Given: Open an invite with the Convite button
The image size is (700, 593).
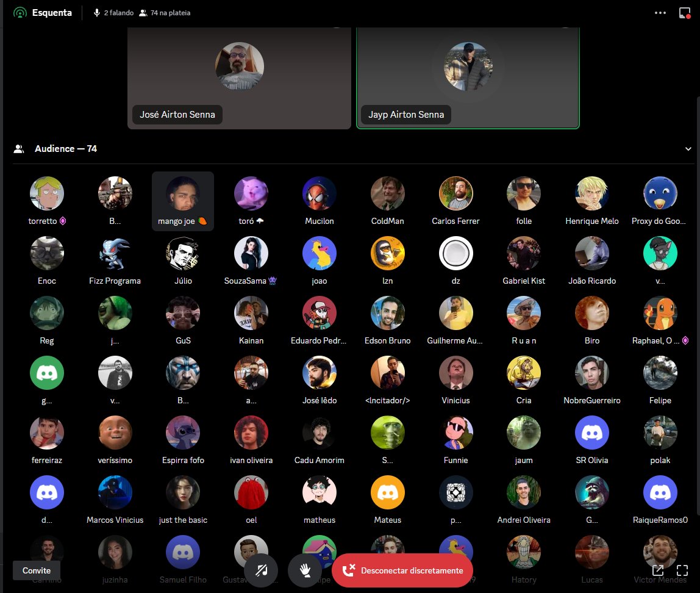Looking at the screenshot, I should (37, 570).
